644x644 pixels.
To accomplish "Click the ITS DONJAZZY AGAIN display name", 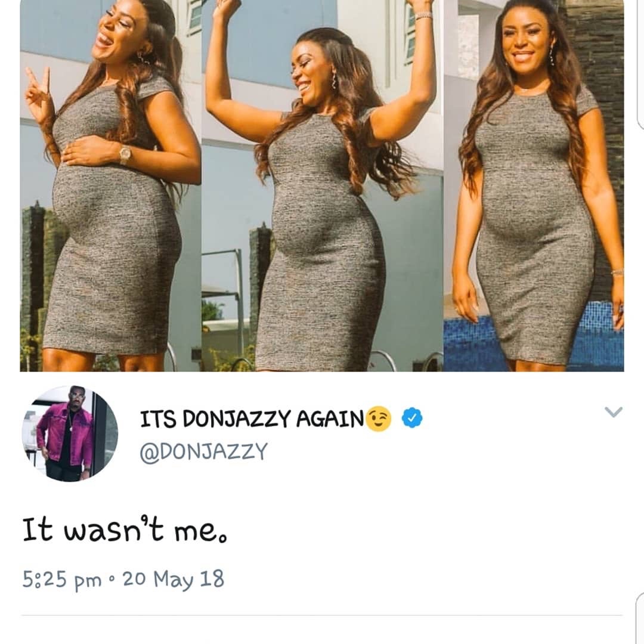I will [x=252, y=419].
